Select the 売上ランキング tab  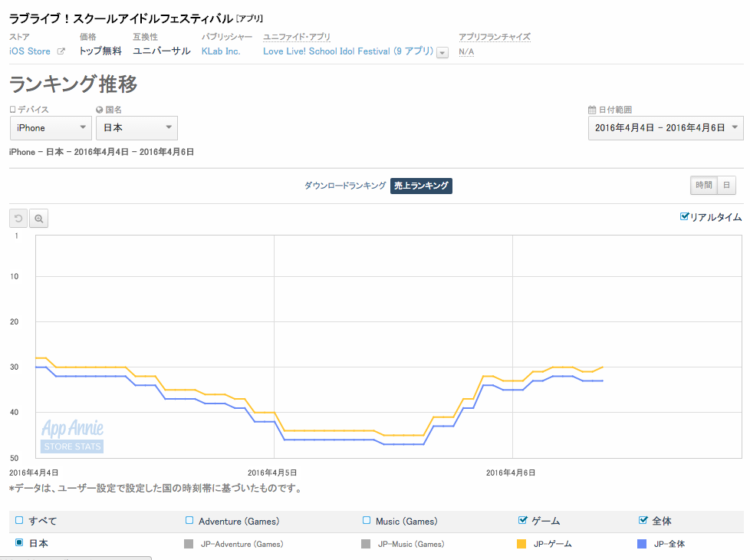pyautogui.click(x=421, y=186)
